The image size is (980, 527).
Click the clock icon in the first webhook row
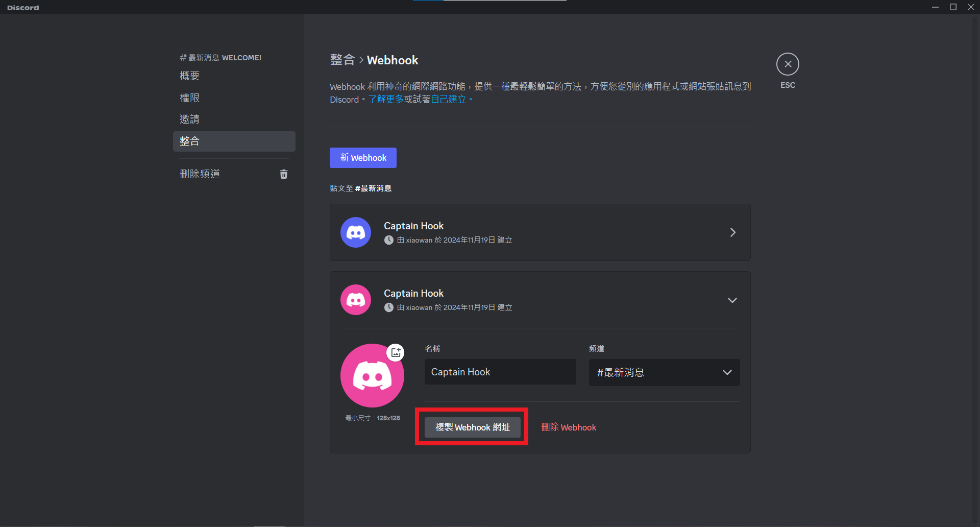click(389, 240)
